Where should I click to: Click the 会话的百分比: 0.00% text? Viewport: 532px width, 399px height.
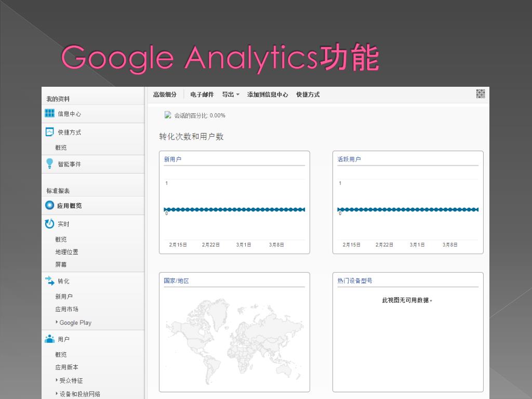click(200, 115)
